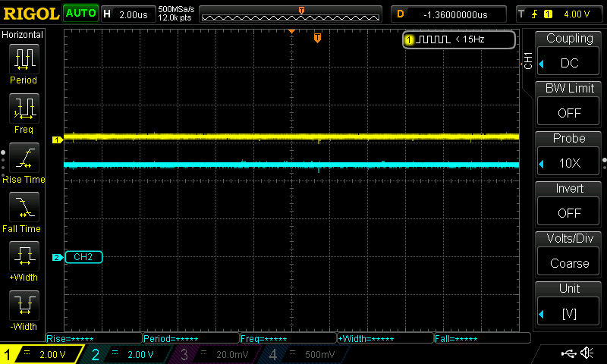Select channel 1 tab at 2.00 V
Image resolution: width=607 pixels, height=364 pixels.
tap(41, 354)
